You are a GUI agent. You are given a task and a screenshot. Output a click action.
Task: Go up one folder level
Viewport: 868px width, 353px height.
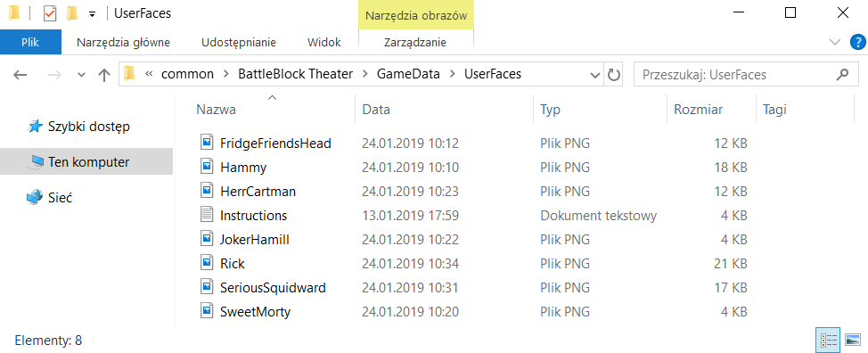tap(104, 75)
